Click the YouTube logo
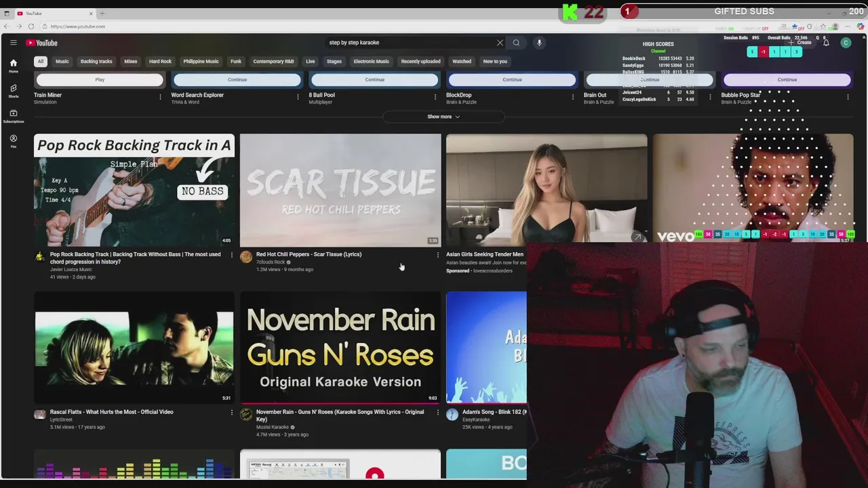This screenshot has width=868, height=488. [x=42, y=43]
